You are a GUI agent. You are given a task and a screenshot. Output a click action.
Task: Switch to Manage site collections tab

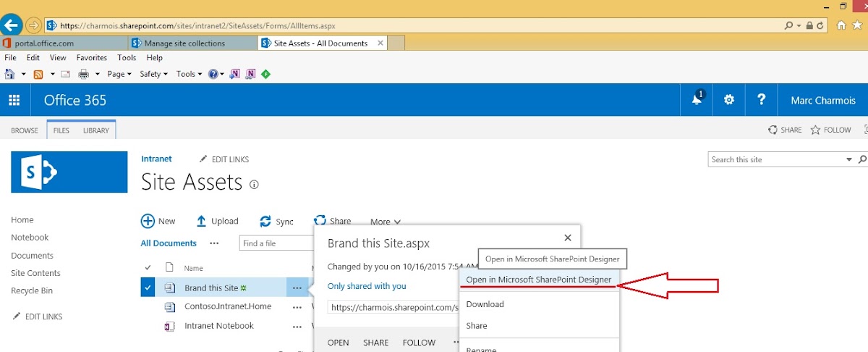(192, 43)
